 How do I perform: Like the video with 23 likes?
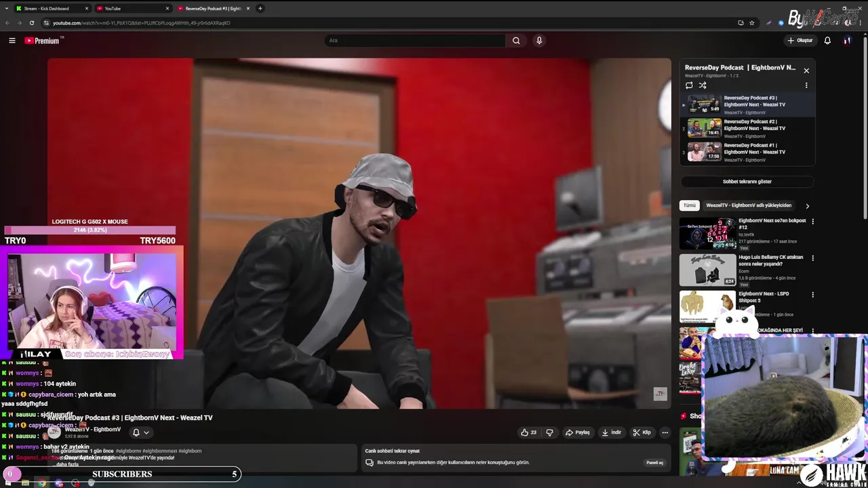(x=528, y=432)
